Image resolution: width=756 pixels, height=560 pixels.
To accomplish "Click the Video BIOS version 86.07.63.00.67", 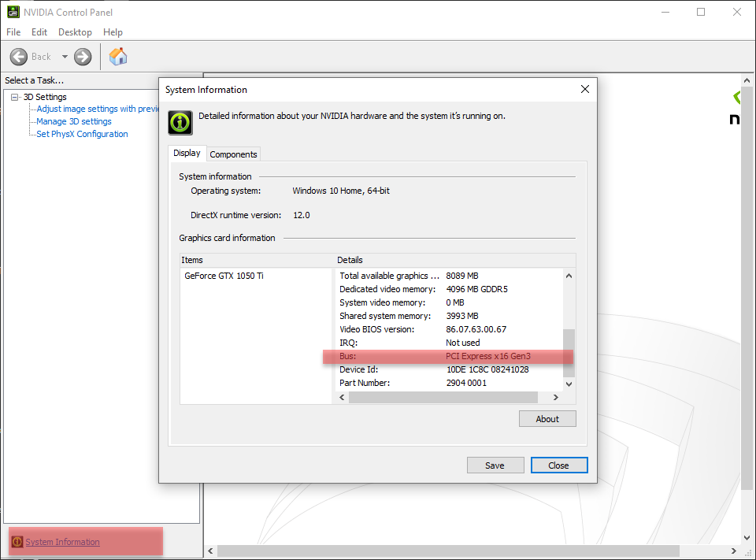I will [476, 329].
